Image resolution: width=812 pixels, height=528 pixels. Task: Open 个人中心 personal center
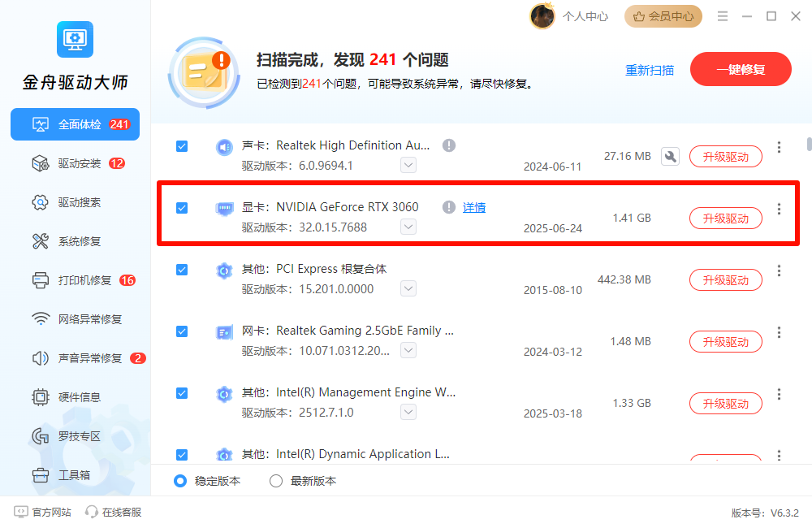pos(585,16)
